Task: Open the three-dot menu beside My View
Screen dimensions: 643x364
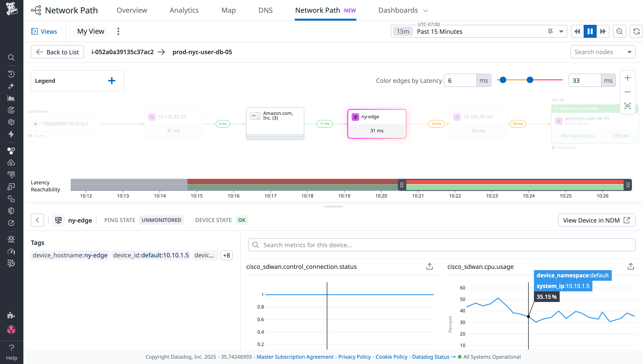Action: [118, 31]
